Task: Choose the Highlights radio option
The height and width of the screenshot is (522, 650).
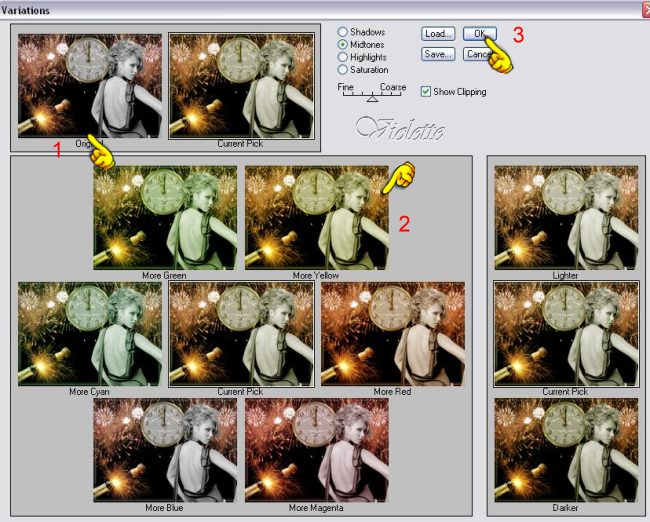Action: (343, 58)
